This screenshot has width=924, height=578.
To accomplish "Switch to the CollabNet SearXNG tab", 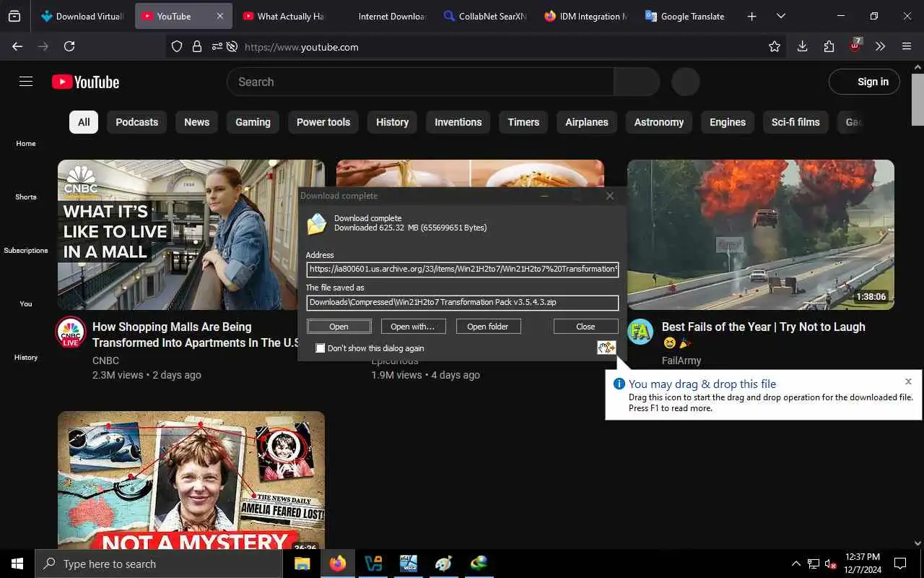I will click(x=485, y=16).
